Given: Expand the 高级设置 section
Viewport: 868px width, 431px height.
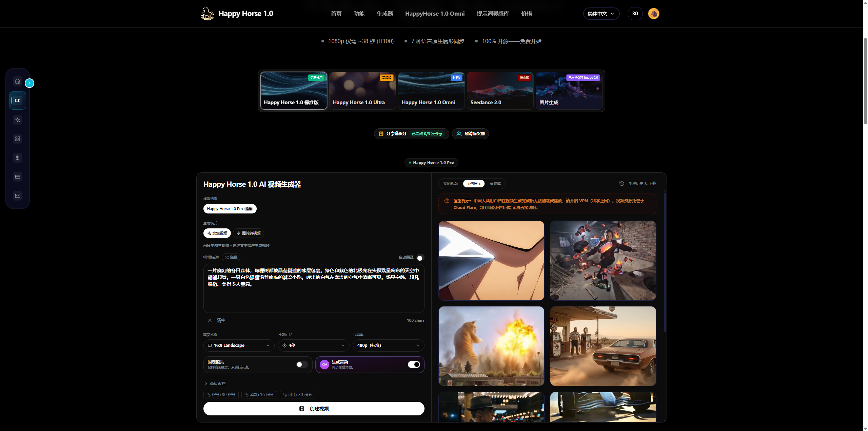Looking at the screenshot, I should [x=215, y=383].
